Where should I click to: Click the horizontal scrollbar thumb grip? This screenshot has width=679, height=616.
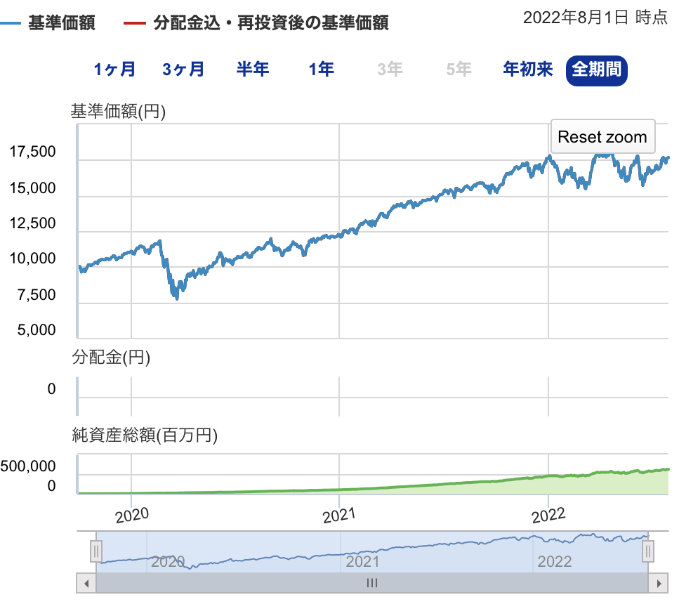(372, 583)
